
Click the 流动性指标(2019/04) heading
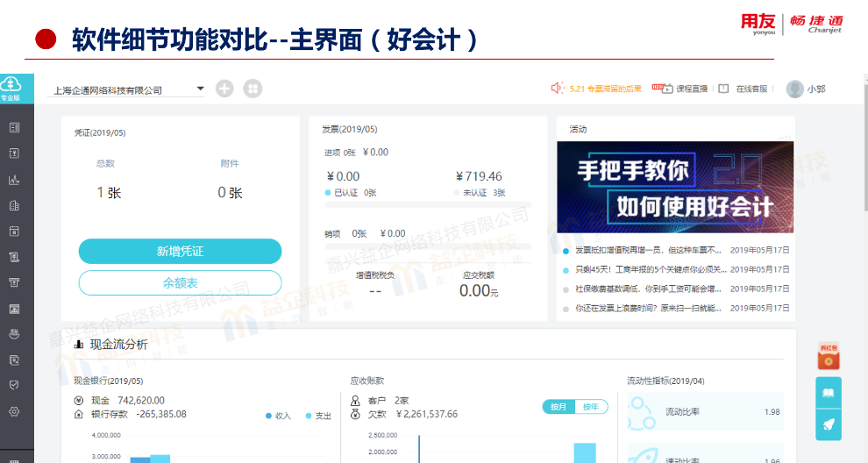click(x=665, y=381)
